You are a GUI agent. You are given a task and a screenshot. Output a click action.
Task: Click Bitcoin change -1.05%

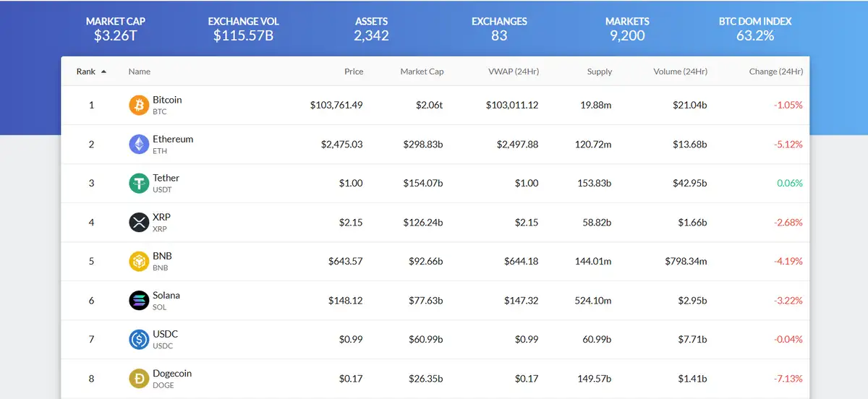[788, 105]
